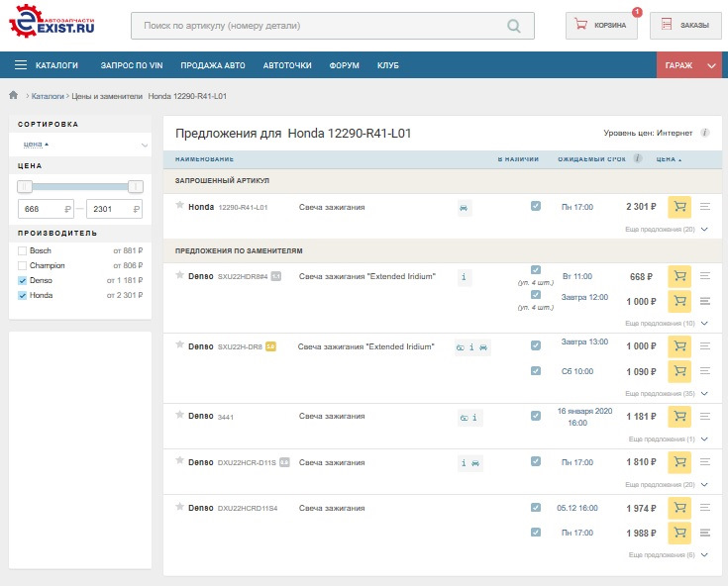Viewport: 728px width, 586px height.
Task: Open АВТОТОЧКИ menu item
Action: (x=287, y=65)
